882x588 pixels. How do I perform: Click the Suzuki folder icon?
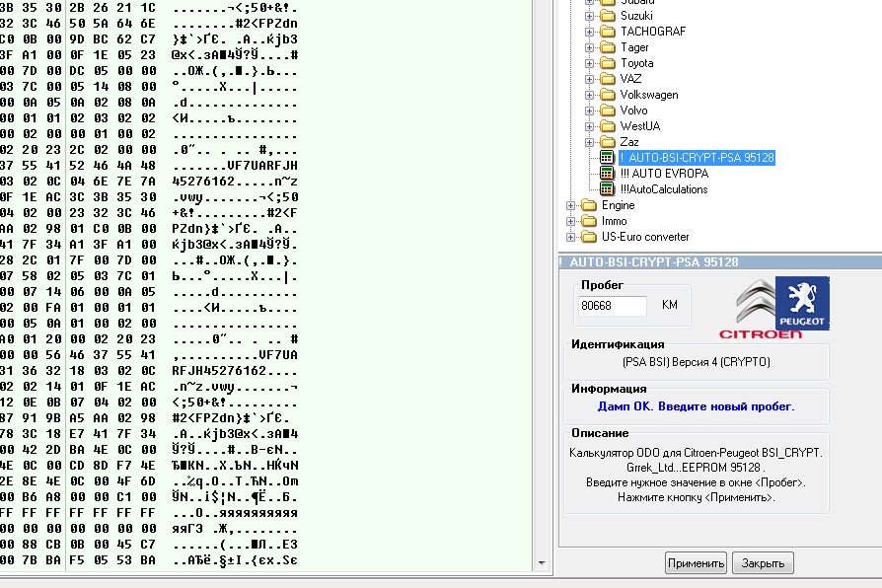point(608,15)
